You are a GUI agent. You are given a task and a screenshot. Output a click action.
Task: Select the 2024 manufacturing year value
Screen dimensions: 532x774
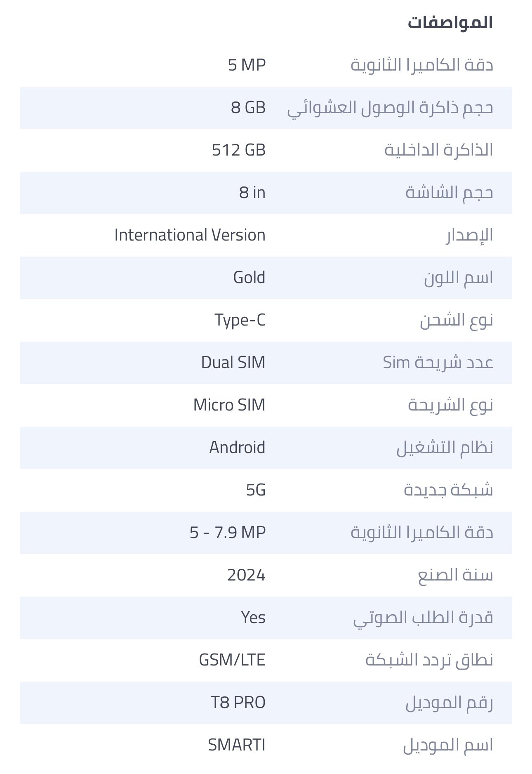pyautogui.click(x=246, y=575)
